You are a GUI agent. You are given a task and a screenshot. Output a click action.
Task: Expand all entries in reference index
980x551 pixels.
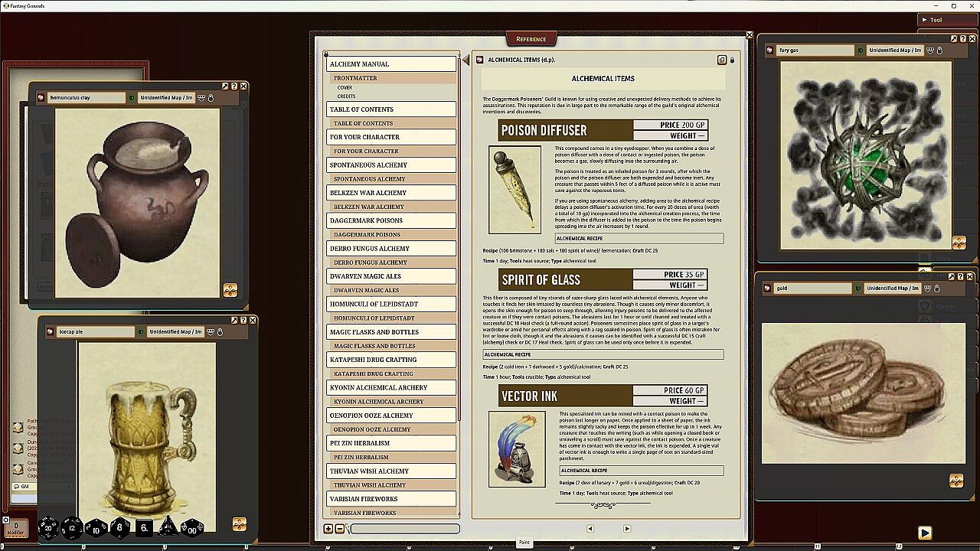(x=328, y=528)
